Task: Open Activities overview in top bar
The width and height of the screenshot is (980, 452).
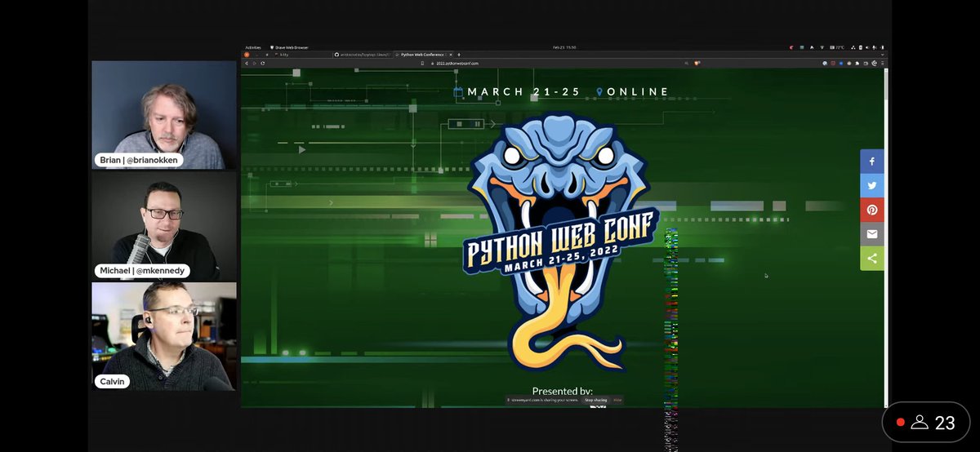Action: [x=252, y=47]
